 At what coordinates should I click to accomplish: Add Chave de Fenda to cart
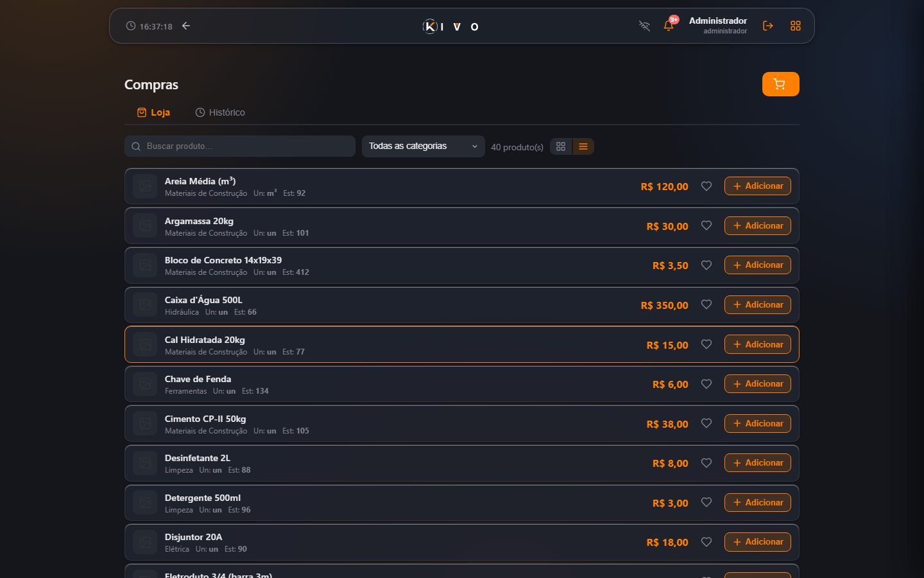point(758,384)
